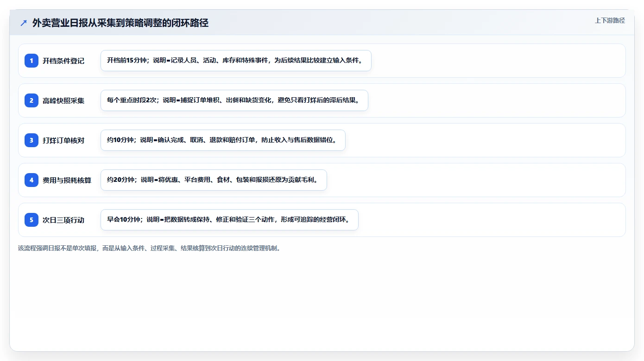
Task: Open the 早会10分钟 description box
Action: coord(229,220)
